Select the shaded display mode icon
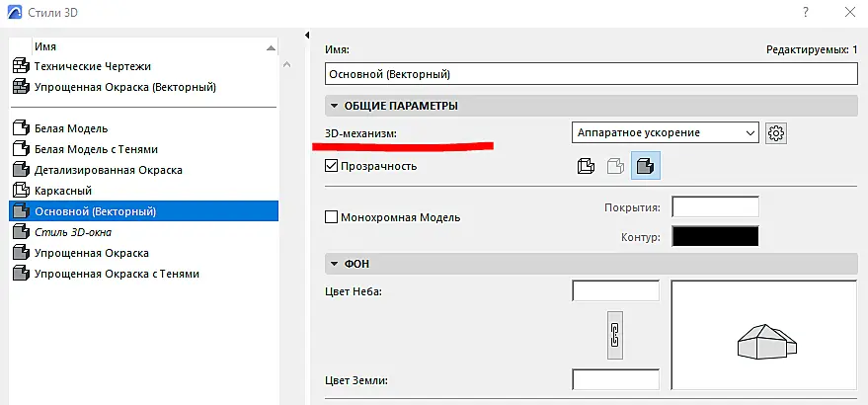 pos(646,166)
